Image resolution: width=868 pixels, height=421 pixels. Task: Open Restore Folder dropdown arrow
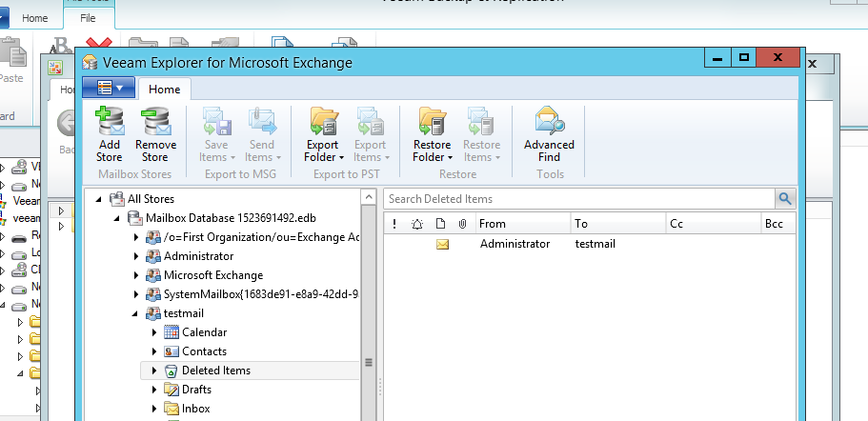click(x=450, y=158)
